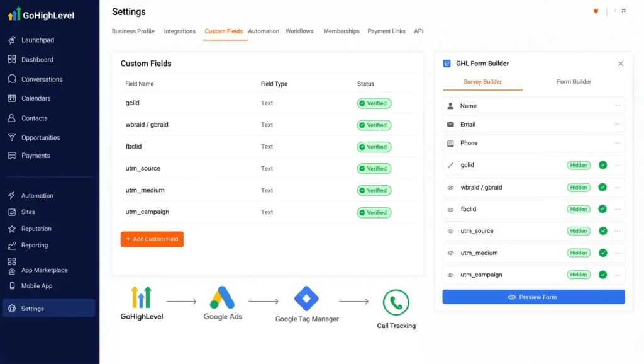This screenshot has width=644, height=364.
Task: Toggle green checkmark on utm_campaign form row
Action: [602, 275]
